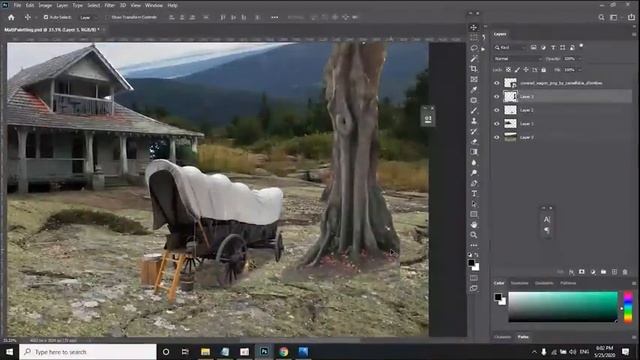Enable the Auto-Select checkbox
640x360 pixels.
[x=46, y=18]
